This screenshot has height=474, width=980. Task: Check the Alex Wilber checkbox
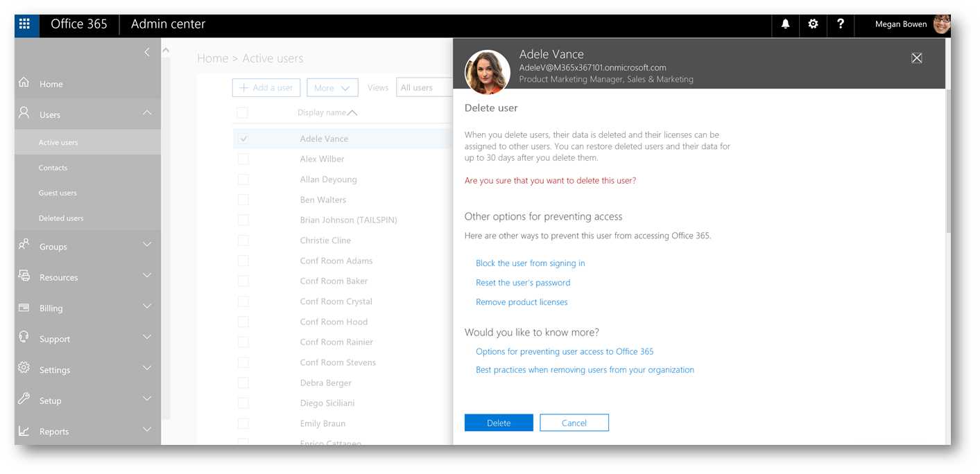tap(243, 159)
